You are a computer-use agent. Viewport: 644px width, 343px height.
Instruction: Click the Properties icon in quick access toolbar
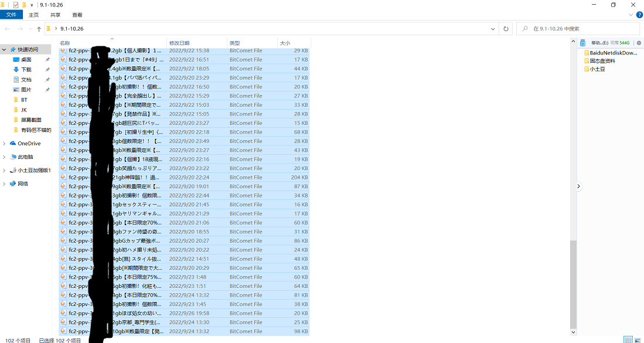point(16,5)
